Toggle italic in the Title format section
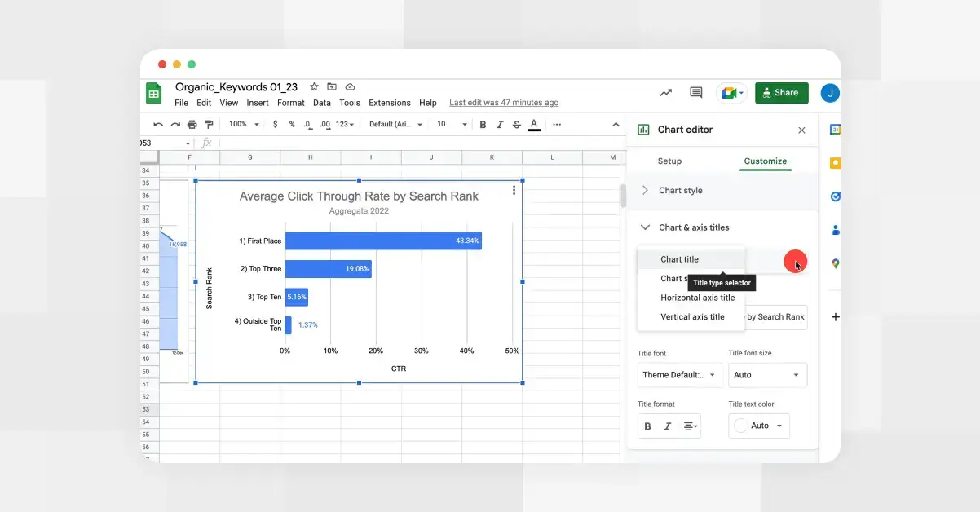This screenshot has width=980, height=512. [667, 426]
